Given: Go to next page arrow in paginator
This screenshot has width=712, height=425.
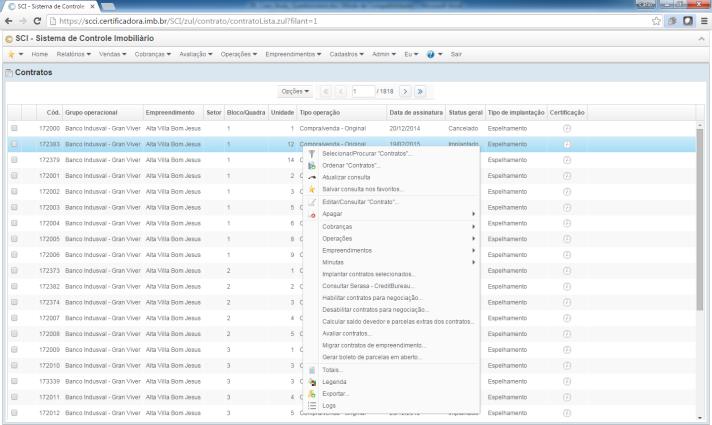Looking at the screenshot, I should click(405, 91).
